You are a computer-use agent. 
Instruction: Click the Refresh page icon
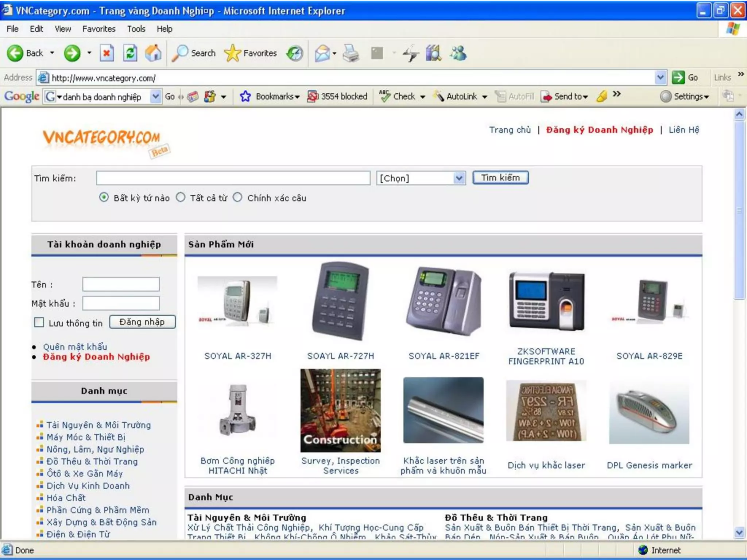130,53
